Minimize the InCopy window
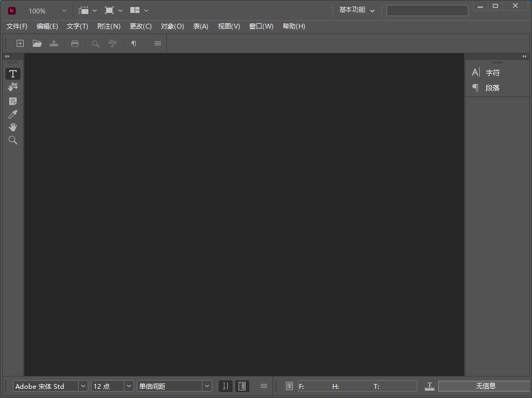Screen dimensions: 532x398 pyautogui.click(x=480, y=6)
